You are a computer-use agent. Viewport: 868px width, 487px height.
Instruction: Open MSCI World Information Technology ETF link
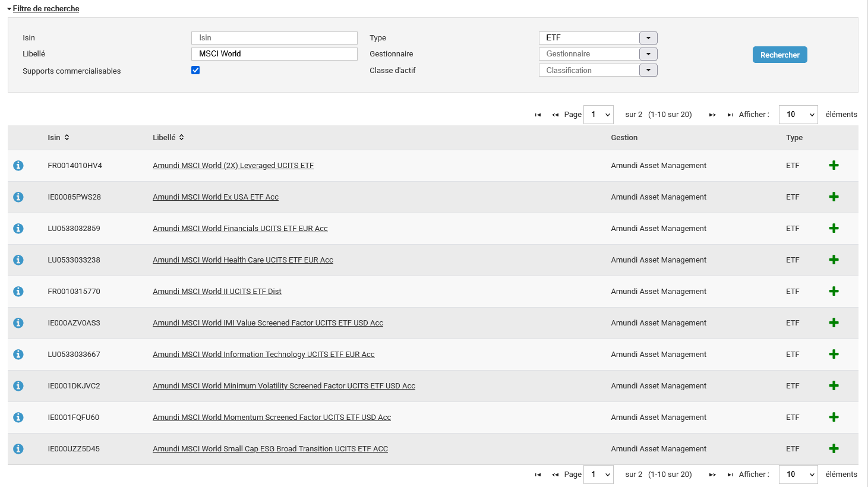264,355
